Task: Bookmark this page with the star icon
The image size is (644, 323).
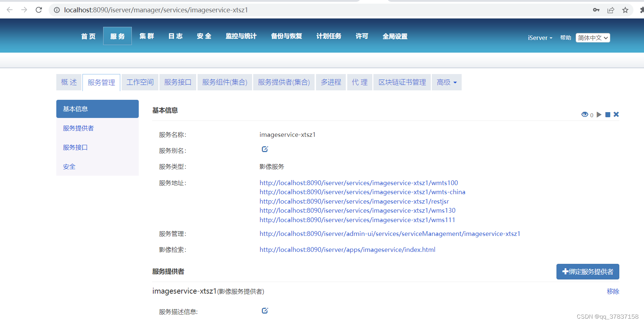Action: click(625, 10)
